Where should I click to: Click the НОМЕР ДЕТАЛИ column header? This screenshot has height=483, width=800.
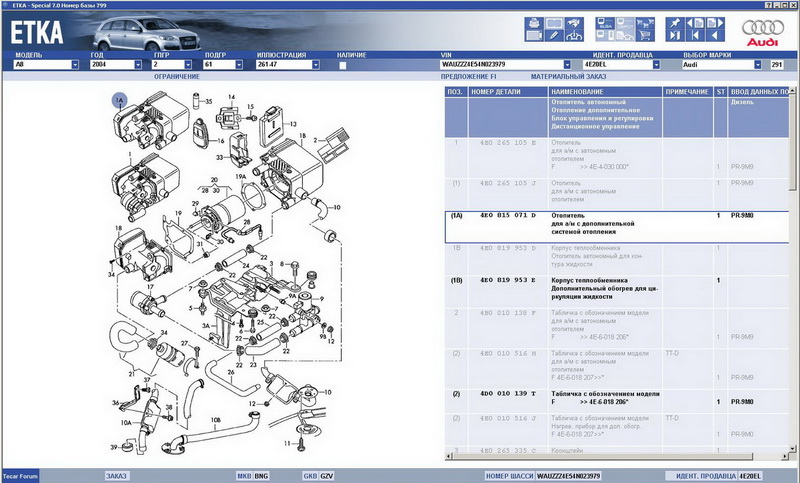pyautogui.click(x=508, y=92)
